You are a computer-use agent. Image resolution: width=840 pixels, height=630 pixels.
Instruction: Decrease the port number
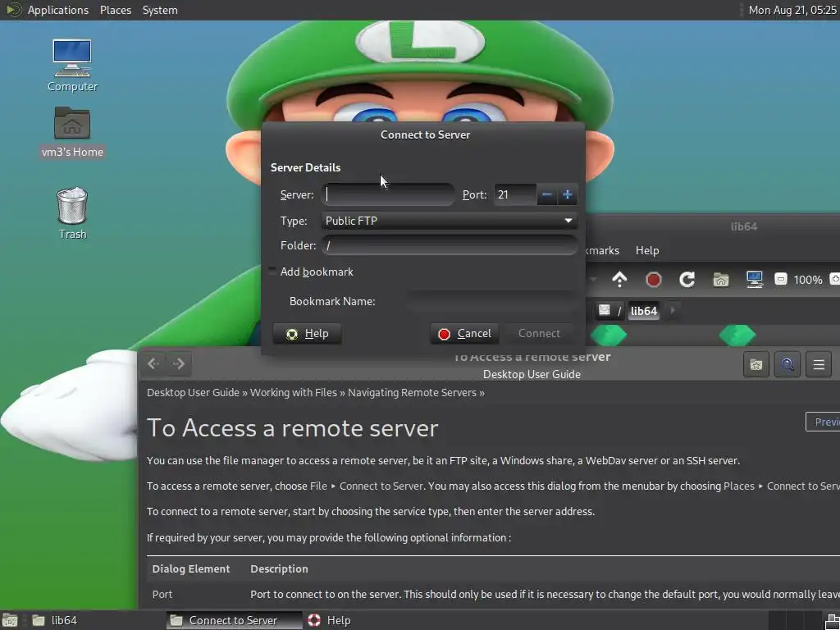pyautogui.click(x=546, y=194)
